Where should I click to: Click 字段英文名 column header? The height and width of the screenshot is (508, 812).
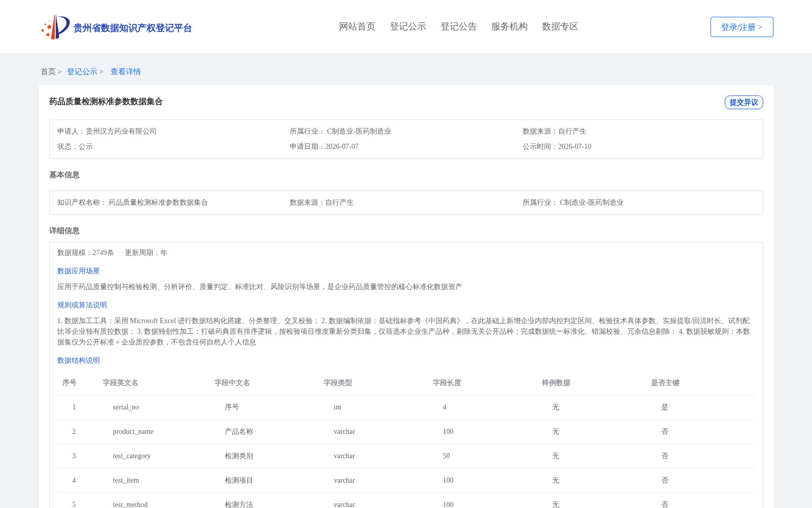click(121, 383)
